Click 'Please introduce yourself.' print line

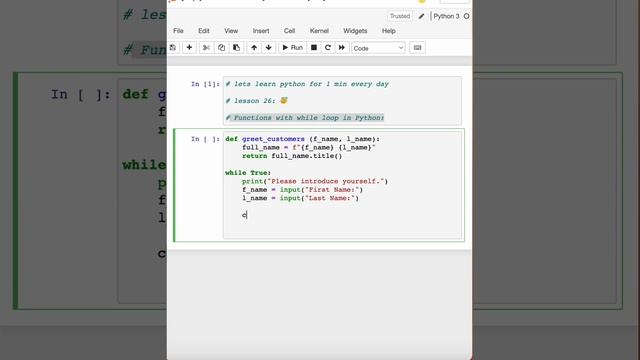point(315,181)
